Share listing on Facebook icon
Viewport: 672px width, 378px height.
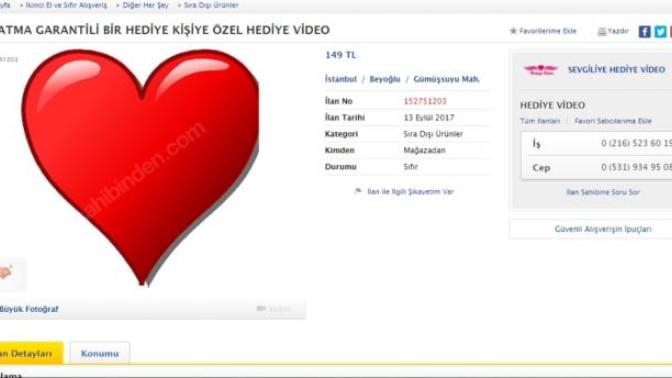click(645, 31)
